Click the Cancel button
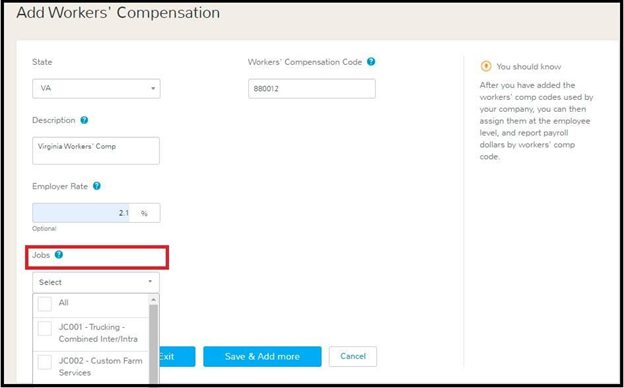Viewport: 624px width, 388px height. (x=353, y=356)
